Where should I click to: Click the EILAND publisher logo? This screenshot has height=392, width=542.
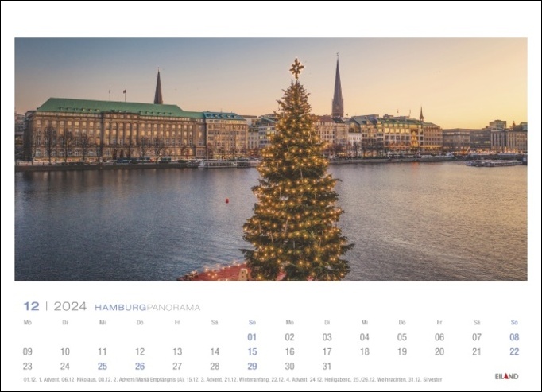pyautogui.click(x=506, y=376)
